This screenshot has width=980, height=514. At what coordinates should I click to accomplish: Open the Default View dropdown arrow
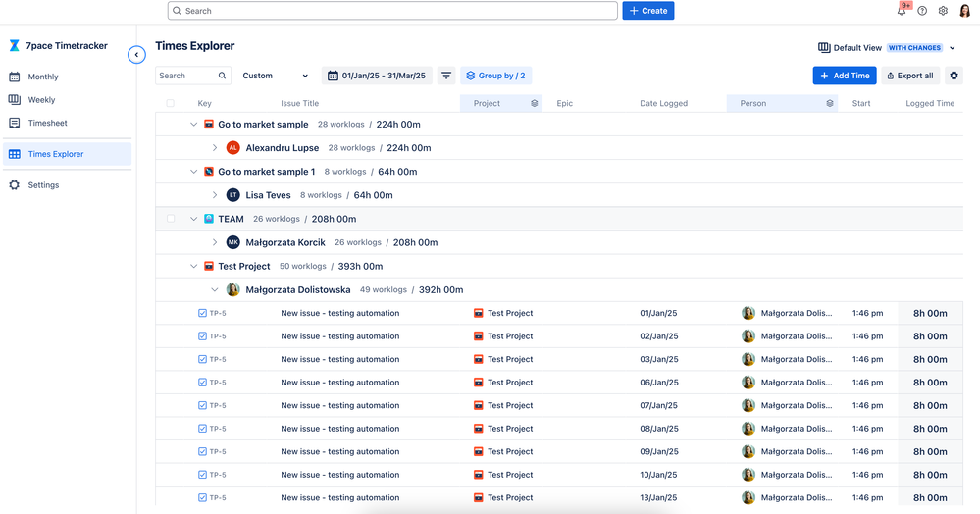tap(953, 48)
